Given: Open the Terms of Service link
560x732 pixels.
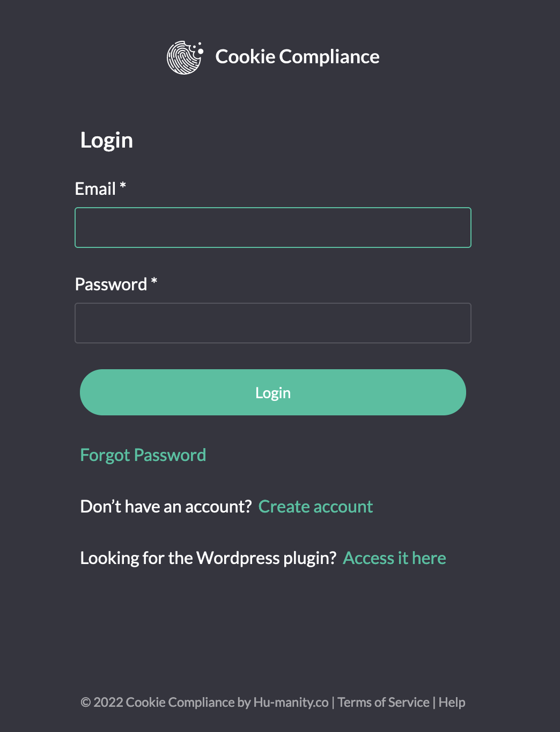Looking at the screenshot, I should coord(384,702).
